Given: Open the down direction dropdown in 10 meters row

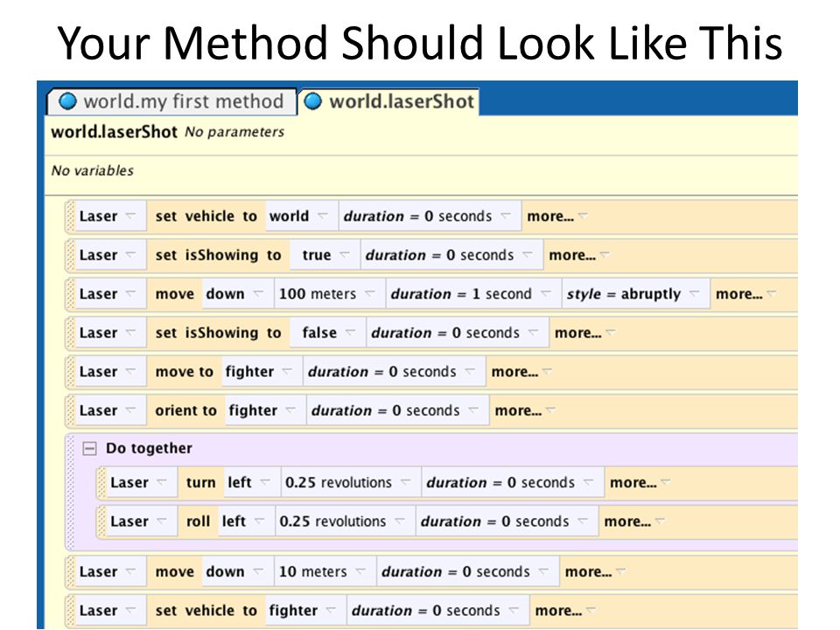Looking at the screenshot, I should click(x=237, y=571).
